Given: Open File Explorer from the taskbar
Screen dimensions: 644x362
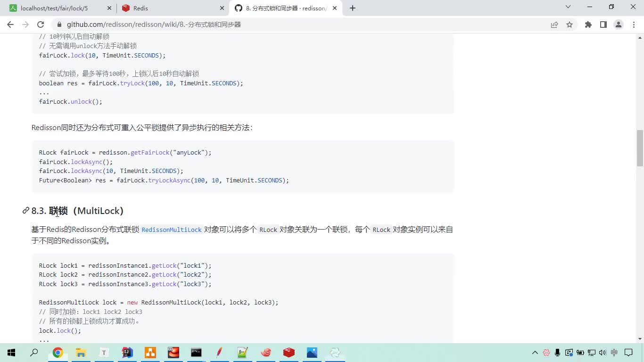Looking at the screenshot, I should (x=81, y=353).
